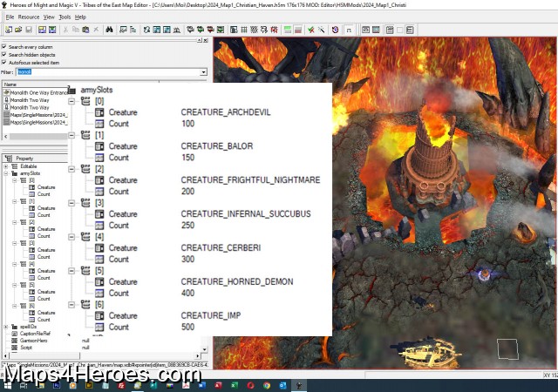The height and width of the screenshot is (392, 558).
Task: Open Excel from the taskbar
Action: pyautogui.click(x=235, y=385)
